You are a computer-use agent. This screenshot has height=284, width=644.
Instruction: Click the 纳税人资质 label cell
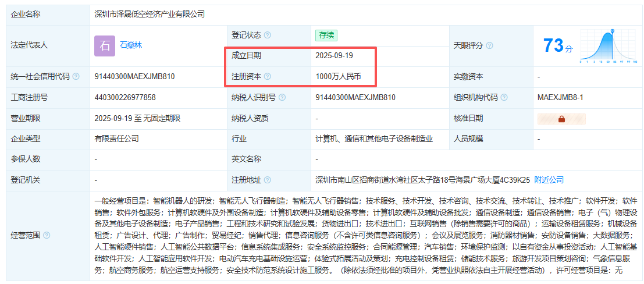click(269, 118)
